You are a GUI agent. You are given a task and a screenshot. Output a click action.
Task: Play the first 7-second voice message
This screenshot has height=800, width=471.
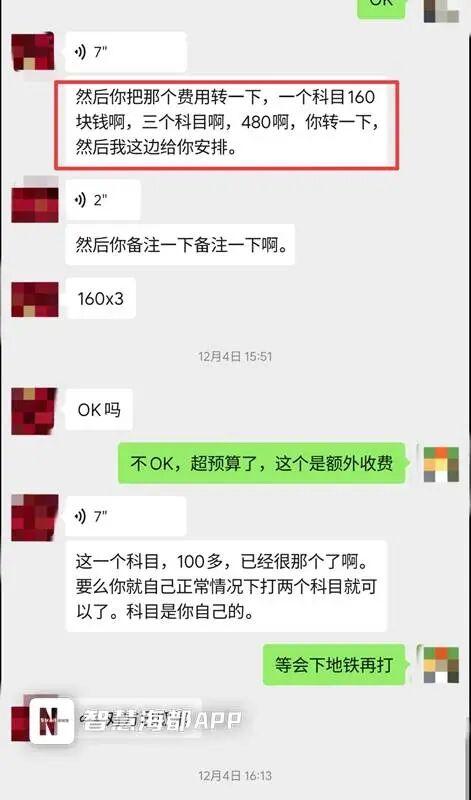tap(126, 52)
